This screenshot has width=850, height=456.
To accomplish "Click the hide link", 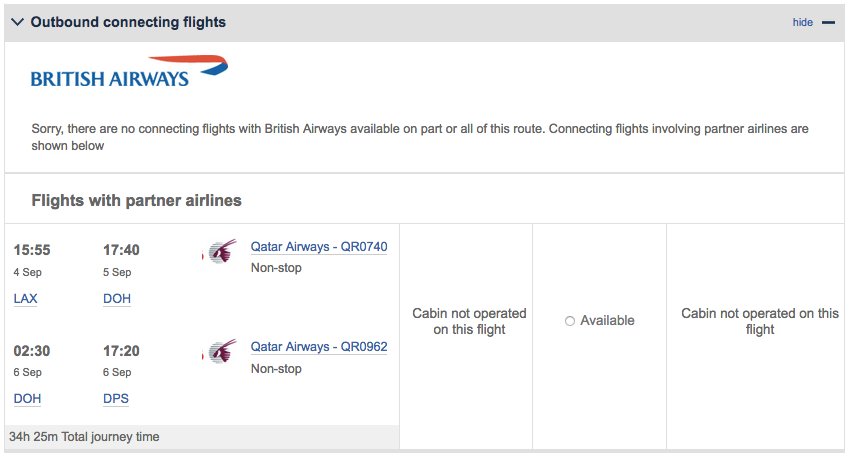I will point(802,22).
